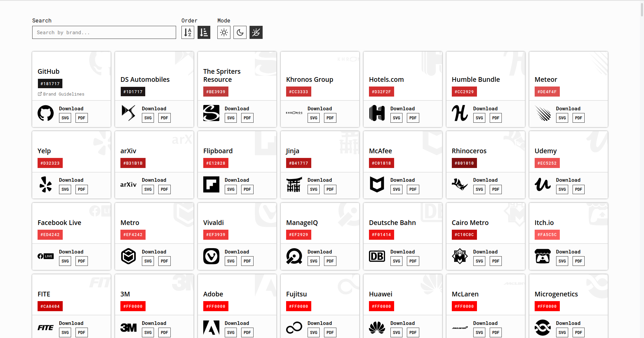
Task: Click the Deutsche Bahn DB logo icon
Action: (x=377, y=256)
